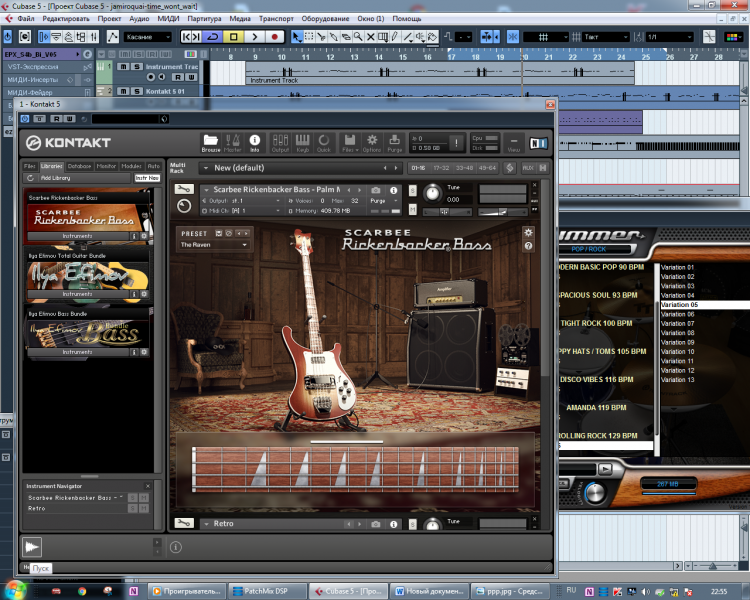This screenshot has height=600, width=750.
Task: Toggle the Kontakt Info pane icon
Action: (x=254, y=143)
